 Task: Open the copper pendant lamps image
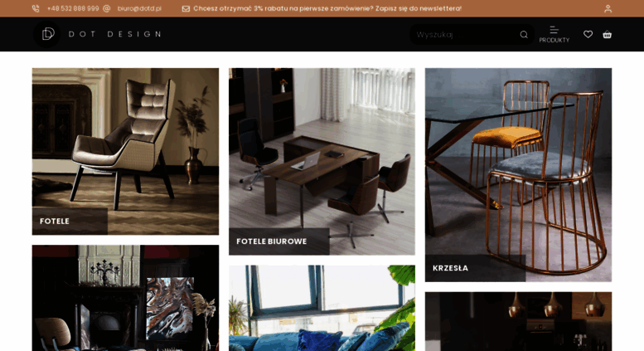point(518,321)
